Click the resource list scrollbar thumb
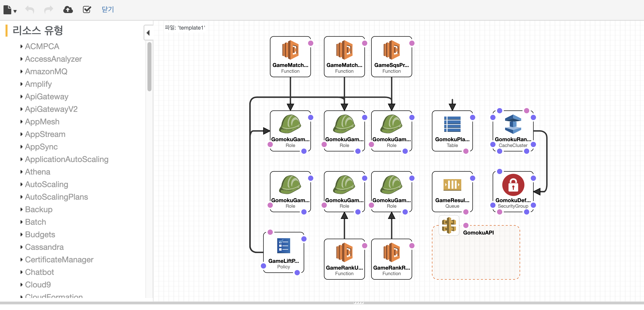644x310 pixels. [x=149, y=67]
